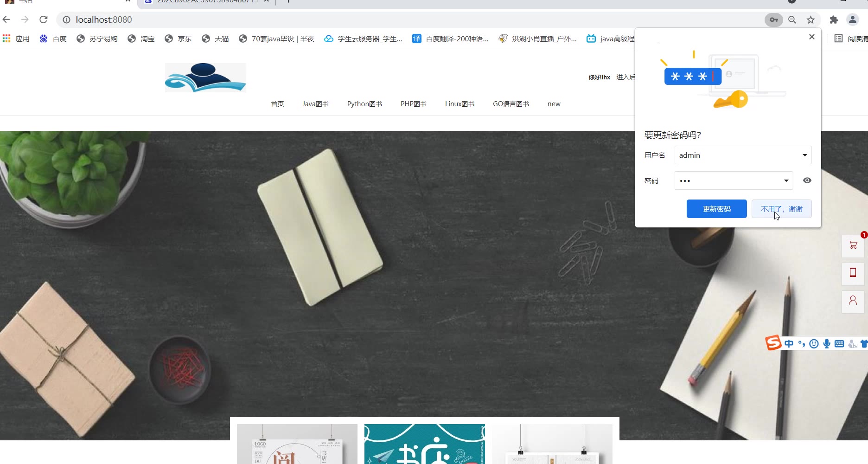The width and height of the screenshot is (868, 464).
Task: Open the new nav item
Action: pos(554,104)
